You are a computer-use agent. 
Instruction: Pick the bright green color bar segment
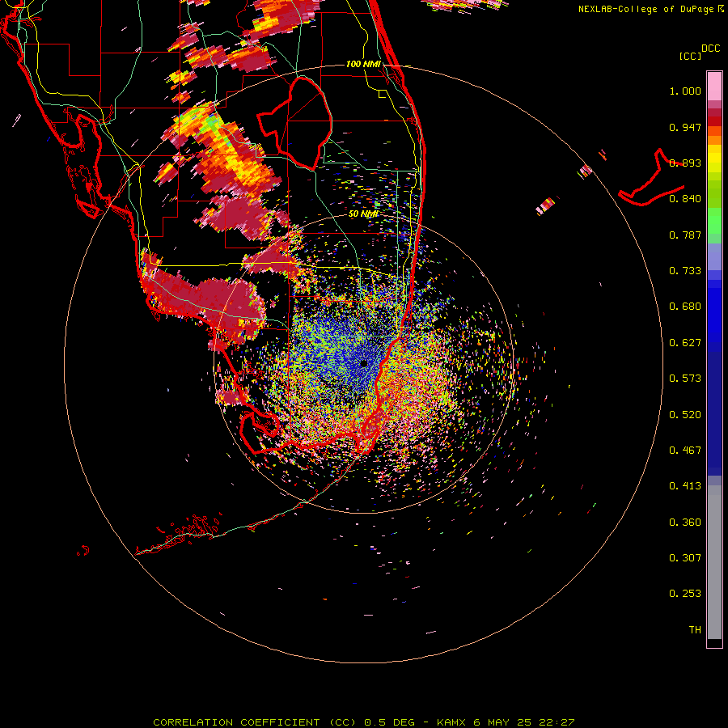[714, 221]
